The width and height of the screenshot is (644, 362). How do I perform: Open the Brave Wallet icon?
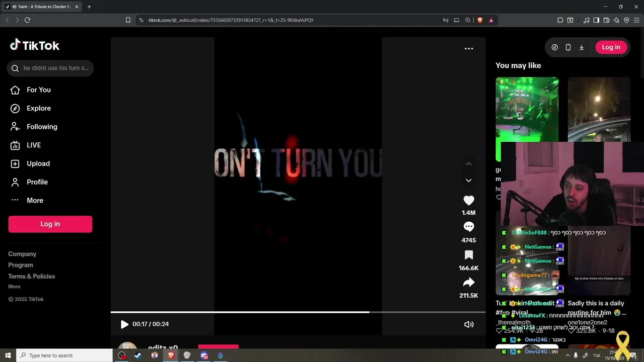click(606, 20)
